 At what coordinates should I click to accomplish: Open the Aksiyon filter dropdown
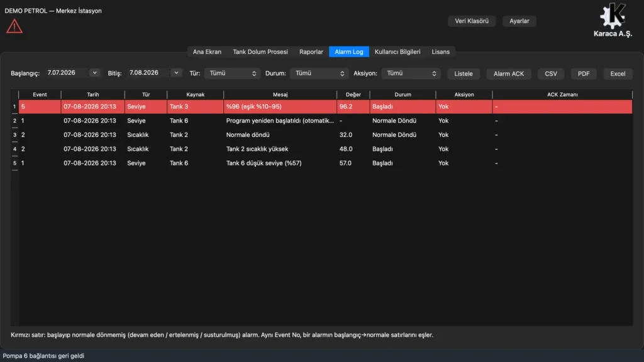pos(411,74)
